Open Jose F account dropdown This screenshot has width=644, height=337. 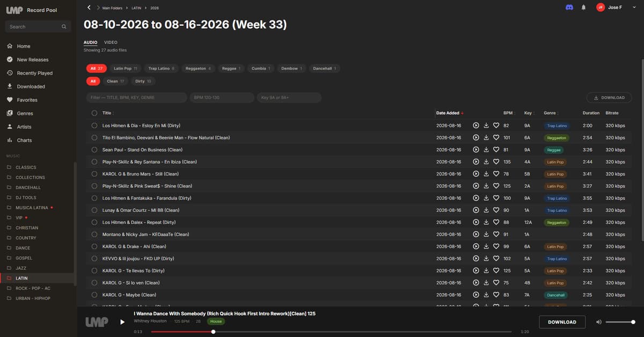(x=617, y=8)
